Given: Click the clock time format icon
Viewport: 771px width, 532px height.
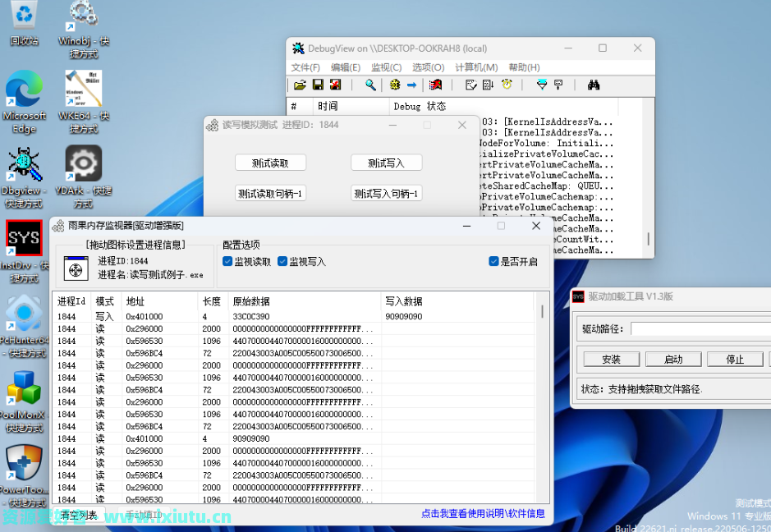Looking at the screenshot, I should (x=507, y=85).
